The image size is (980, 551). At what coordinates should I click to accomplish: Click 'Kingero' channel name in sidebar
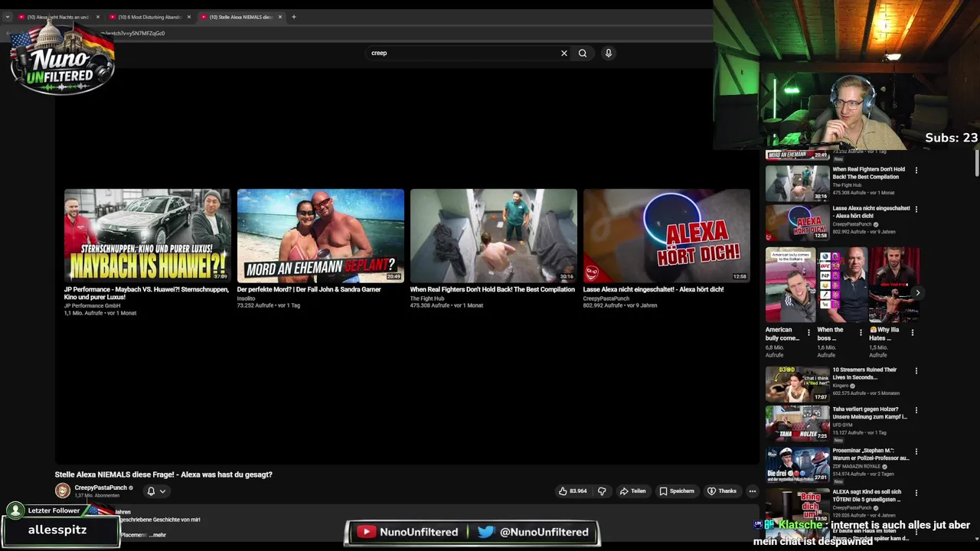[841, 386]
